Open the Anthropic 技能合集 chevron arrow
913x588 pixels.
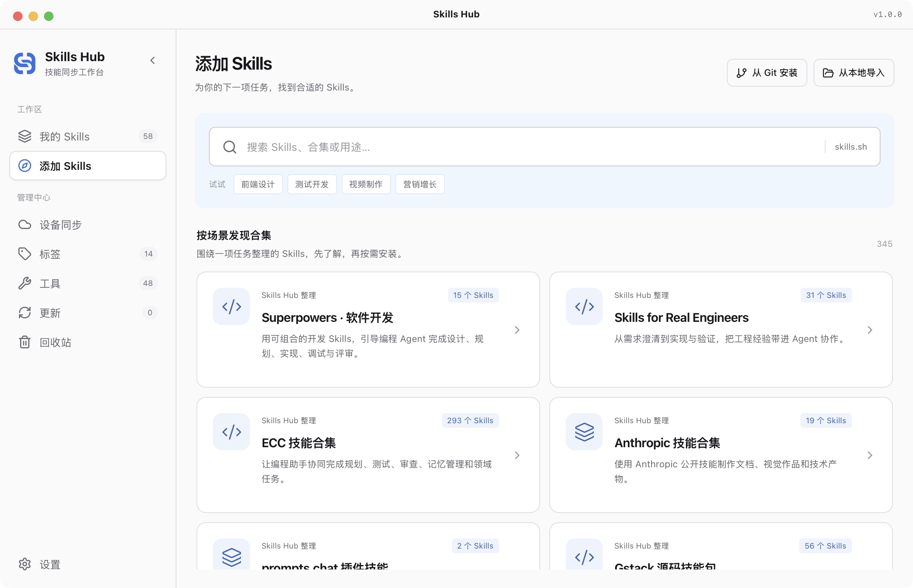click(x=870, y=455)
